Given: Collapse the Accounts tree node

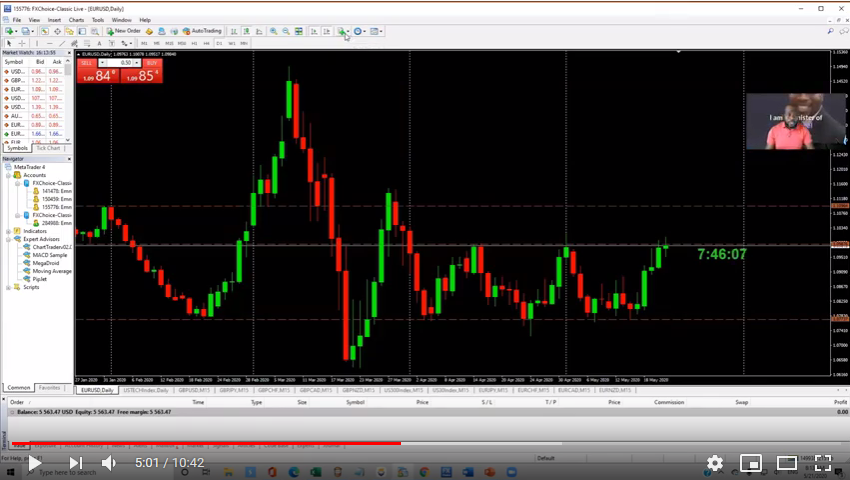Looking at the screenshot, I should (9, 175).
